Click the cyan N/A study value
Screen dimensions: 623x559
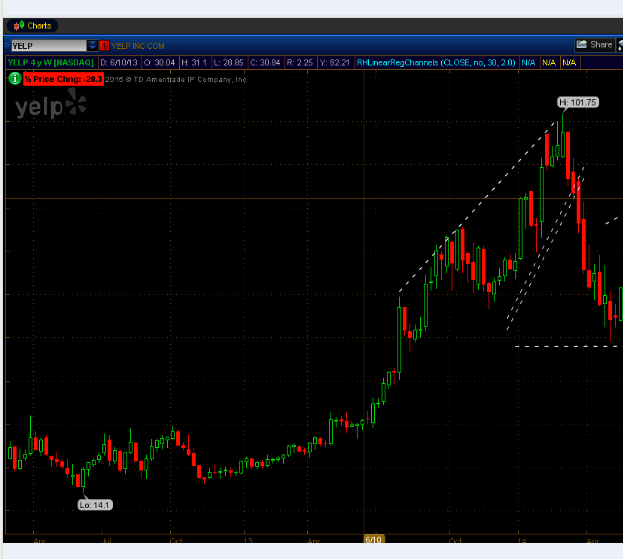coord(528,62)
